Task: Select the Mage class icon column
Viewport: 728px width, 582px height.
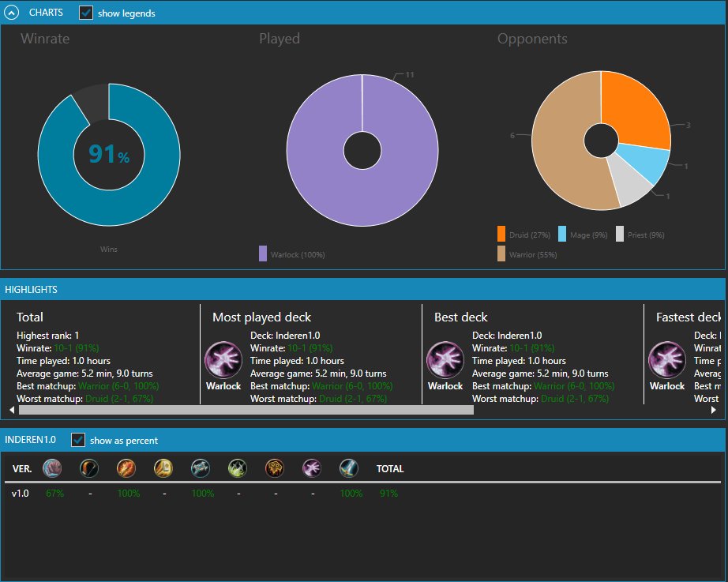Action: (x=126, y=468)
